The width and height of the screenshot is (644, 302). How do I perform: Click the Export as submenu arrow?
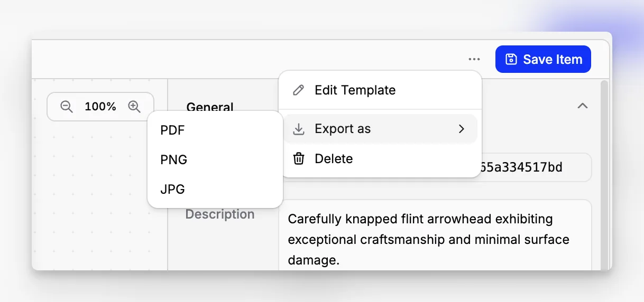click(462, 129)
